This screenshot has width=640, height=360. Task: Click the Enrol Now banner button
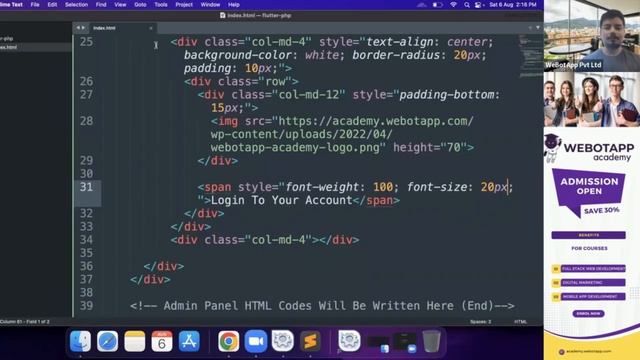point(589,313)
